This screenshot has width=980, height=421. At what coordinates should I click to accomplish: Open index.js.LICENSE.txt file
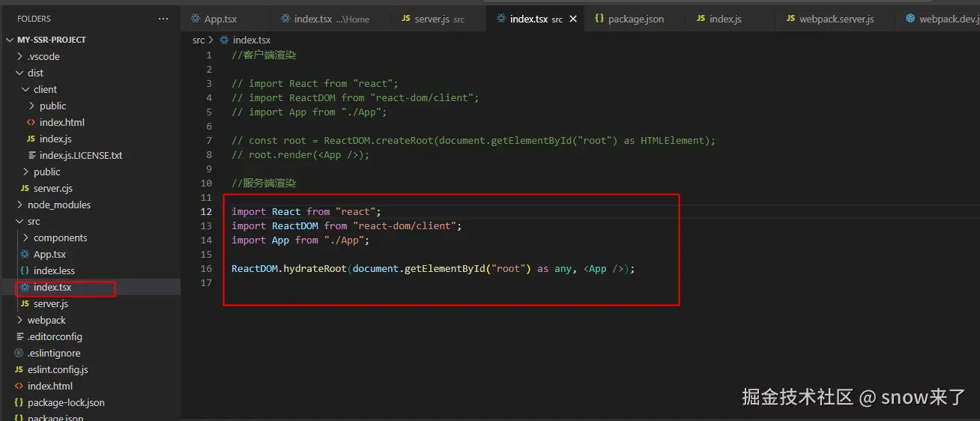click(81, 155)
